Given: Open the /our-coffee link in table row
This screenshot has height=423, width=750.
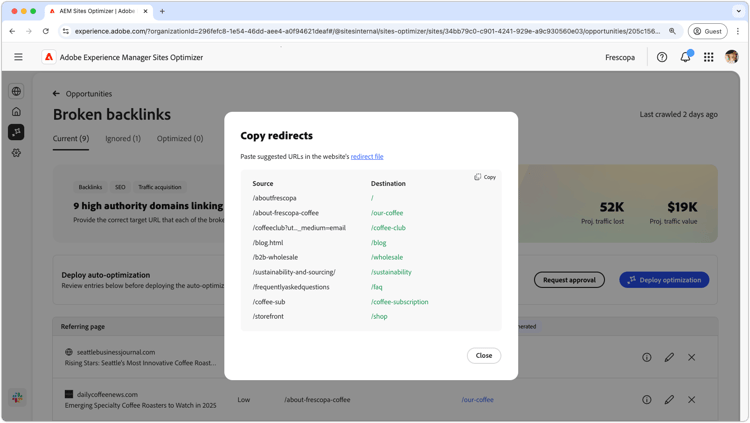Looking at the screenshot, I should (477, 400).
